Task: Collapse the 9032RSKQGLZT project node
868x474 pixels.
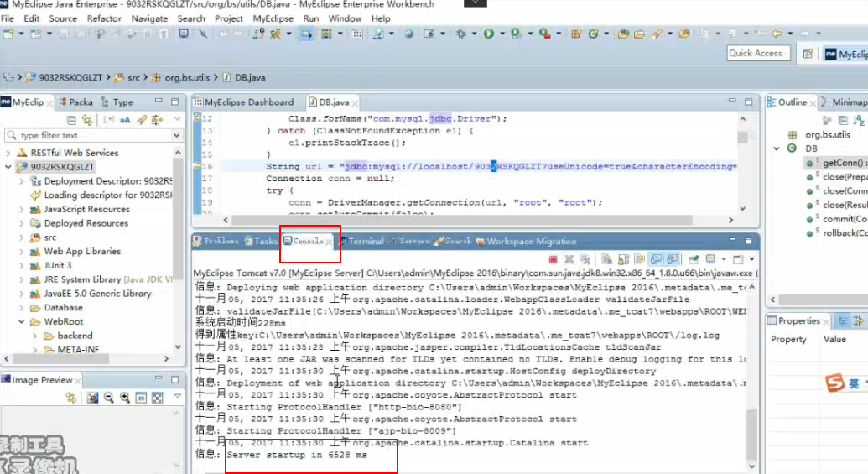Action: [8, 167]
